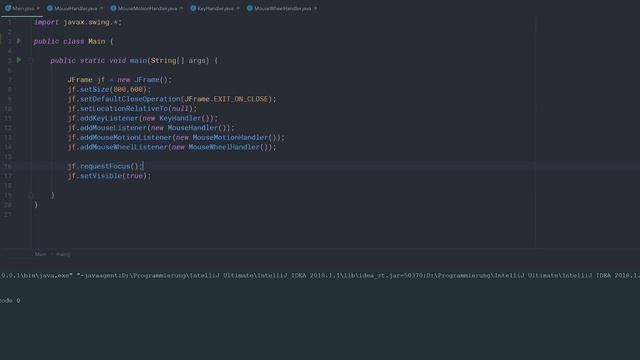Click addMouseMotionListener method name
640x360 pixels.
point(126,138)
